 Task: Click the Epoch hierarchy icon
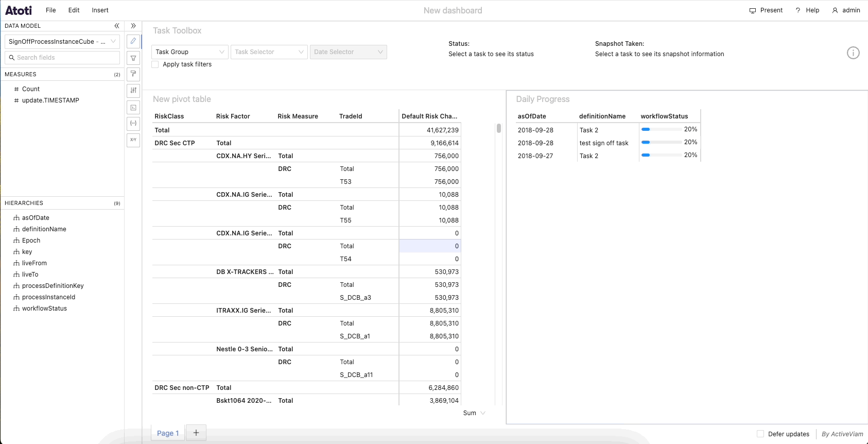pos(16,241)
